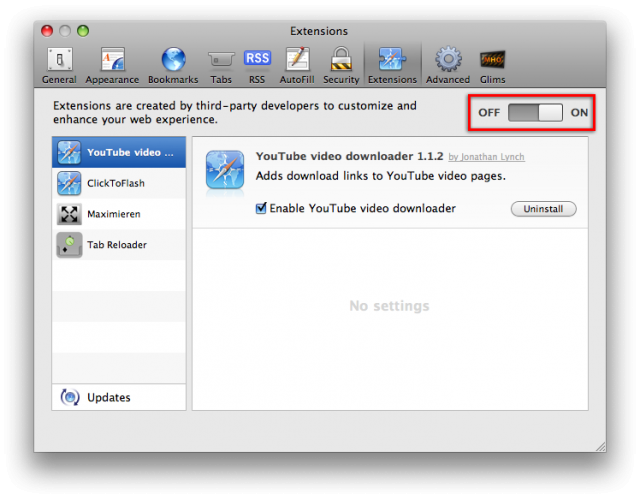Open the General preferences pane
640x499 pixels.
[60, 66]
